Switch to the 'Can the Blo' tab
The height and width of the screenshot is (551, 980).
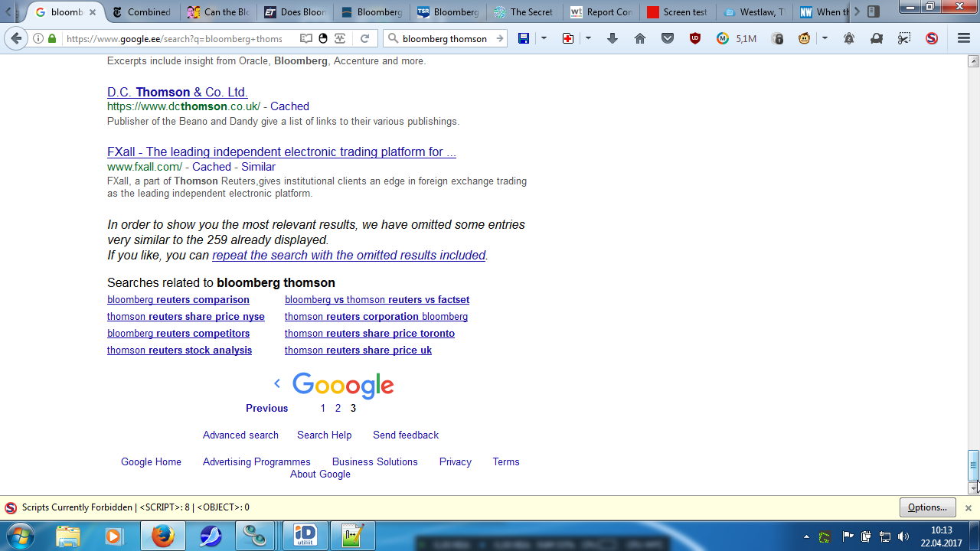click(219, 12)
